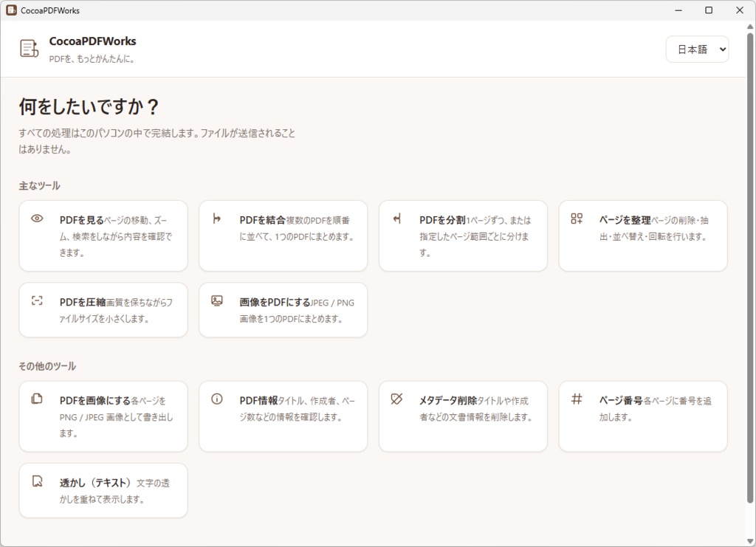Viewport: 756px width, 547px height.
Task: Click the hash icon on ページ番号 card
Action: tap(577, 399)
